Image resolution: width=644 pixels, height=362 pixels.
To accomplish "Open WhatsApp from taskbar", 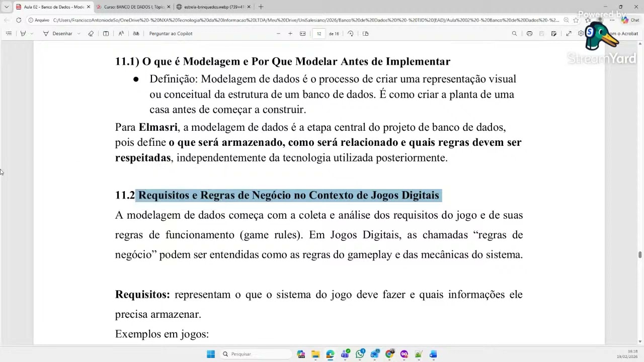I will 360,354.
